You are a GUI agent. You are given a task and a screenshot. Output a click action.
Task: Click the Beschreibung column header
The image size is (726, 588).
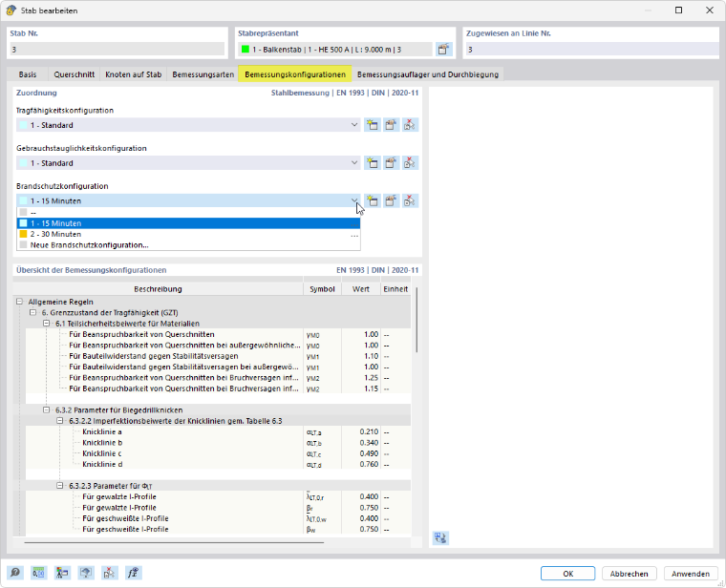tap(158, 289)
